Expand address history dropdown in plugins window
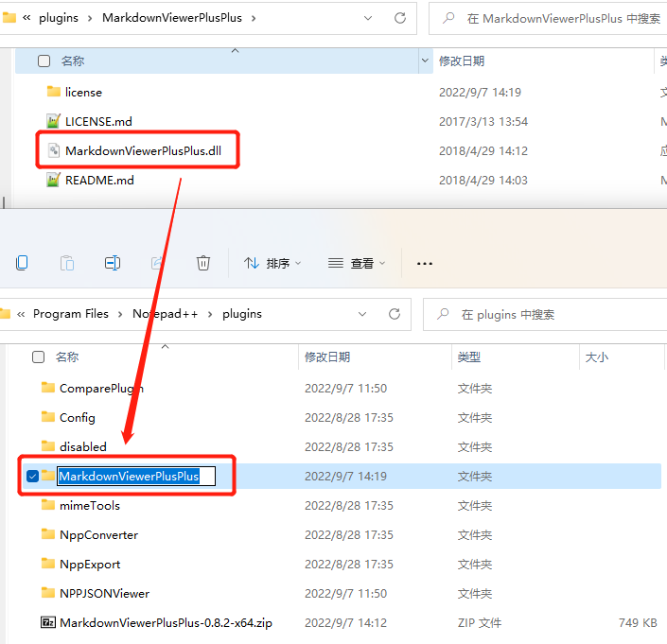This screenshot has height=644, width=667. click(362, 314)
